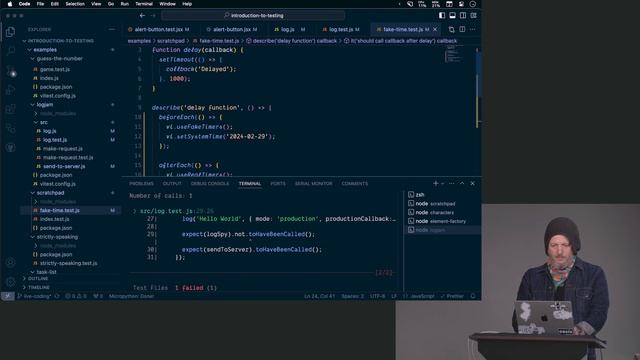640x360 pixels.
Task: Click Ln 24, Col 41 in status bar
Action: [x=319, y=296]
